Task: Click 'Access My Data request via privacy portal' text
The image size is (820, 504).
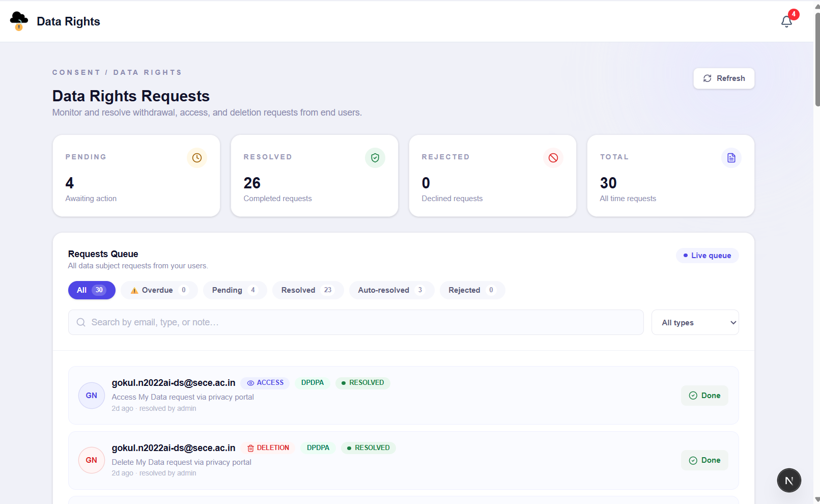Action: click(x=183, y=397)
